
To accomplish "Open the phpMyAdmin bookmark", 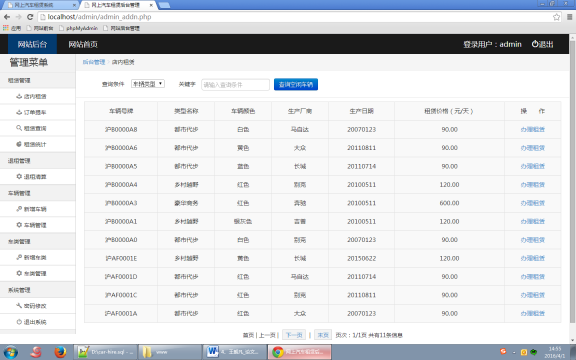I will coord(78,28).
